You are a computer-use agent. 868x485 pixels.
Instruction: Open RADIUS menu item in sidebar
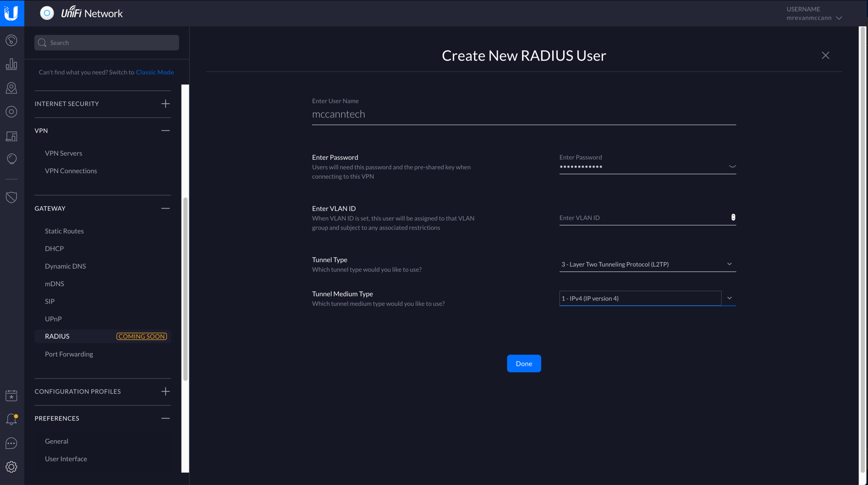tap(57, 336)
